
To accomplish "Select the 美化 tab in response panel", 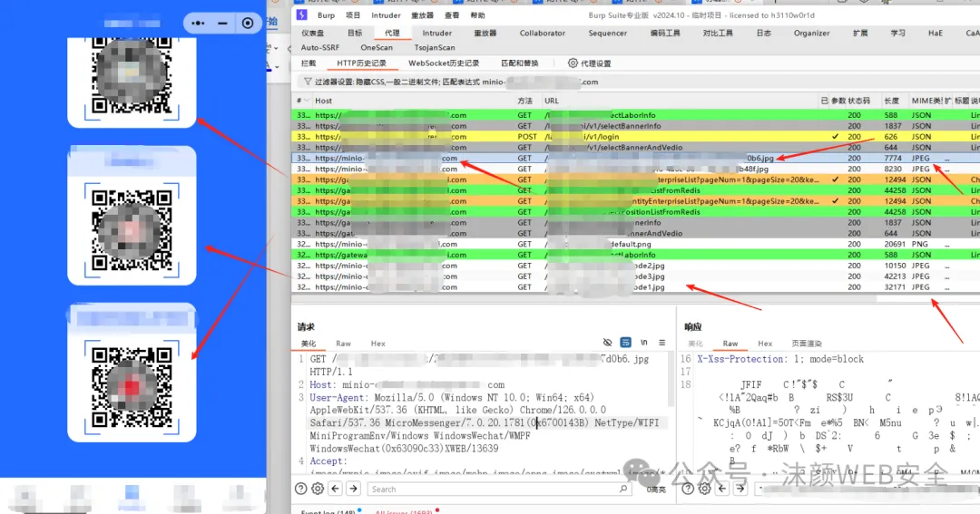I will pos(695,344).
